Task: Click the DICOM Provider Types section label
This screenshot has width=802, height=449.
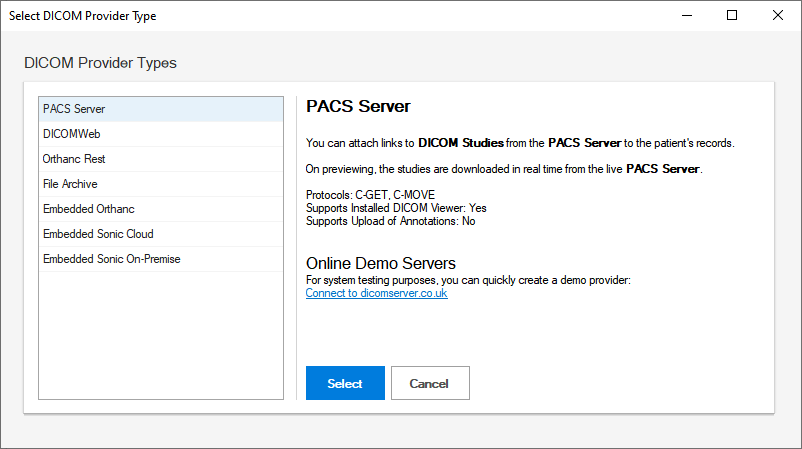Action: pyautogui.click(x=100, y=63)
